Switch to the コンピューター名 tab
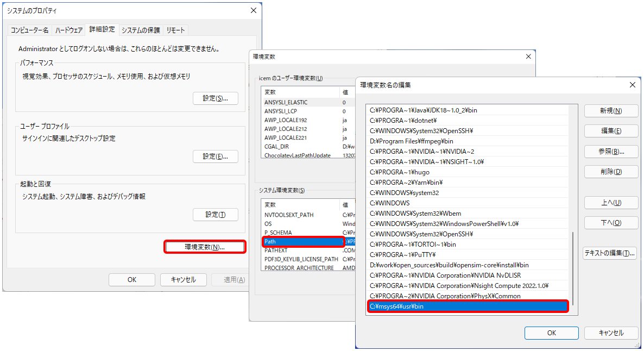The width and height of the screenshot is (644, 351). click(30, 30)
